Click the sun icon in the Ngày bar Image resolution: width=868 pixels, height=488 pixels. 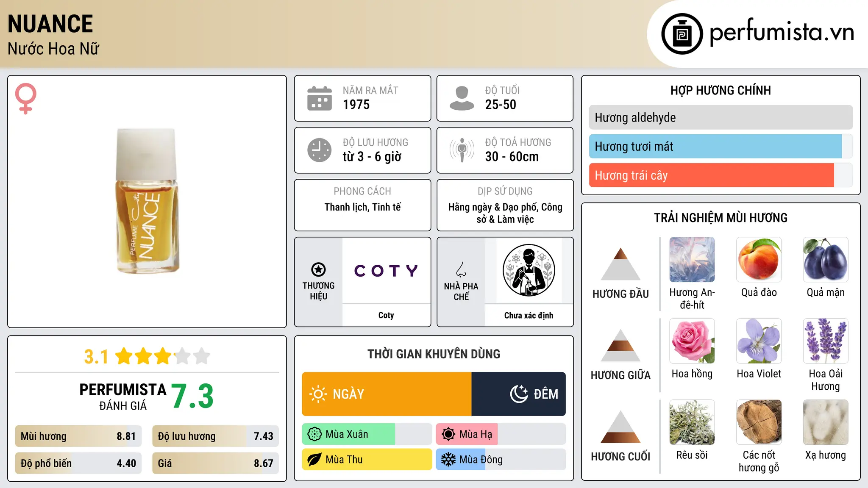pyautogui.click(x=318, y=394)
